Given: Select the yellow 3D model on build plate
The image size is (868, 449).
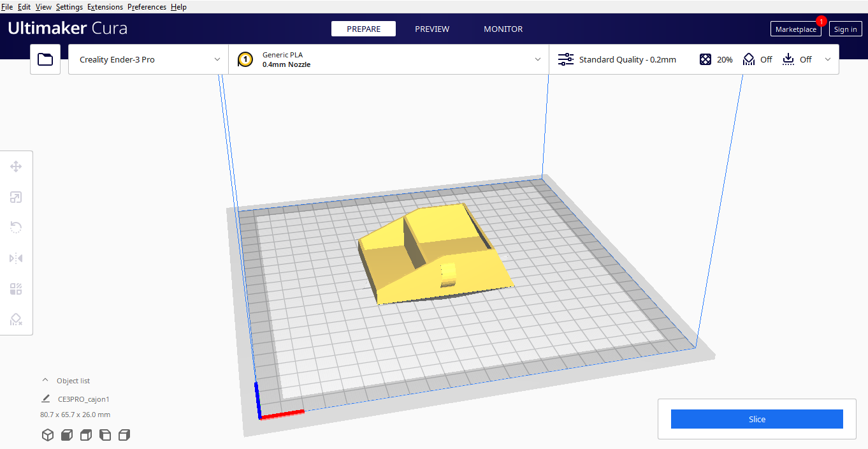Looking at the screenshot, I should 437,255.
